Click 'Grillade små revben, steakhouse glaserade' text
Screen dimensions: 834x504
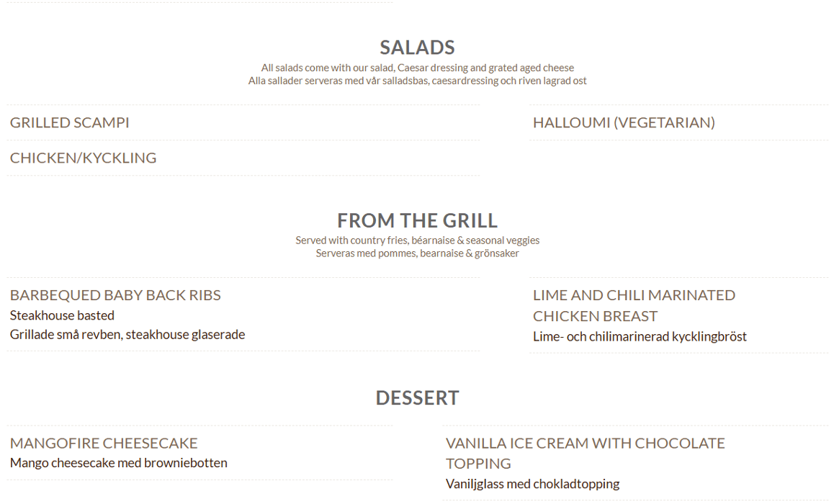tap(127, 334)
